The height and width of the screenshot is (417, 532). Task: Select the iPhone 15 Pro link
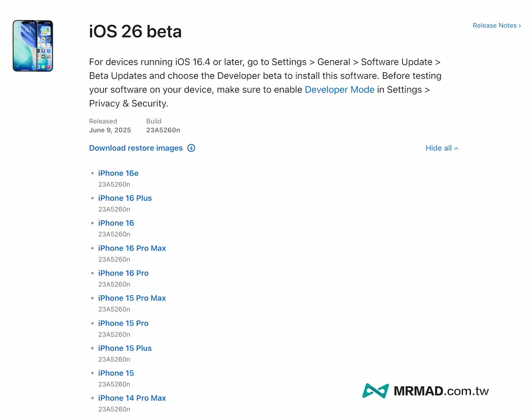click(123, 323)
